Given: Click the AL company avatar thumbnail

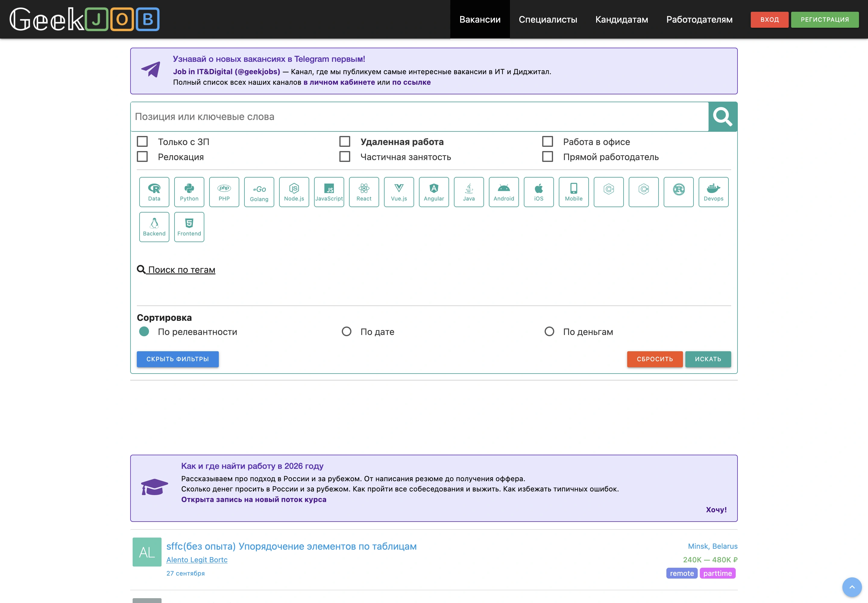Looking at the screenshot, I should click(x=147, y=552).
